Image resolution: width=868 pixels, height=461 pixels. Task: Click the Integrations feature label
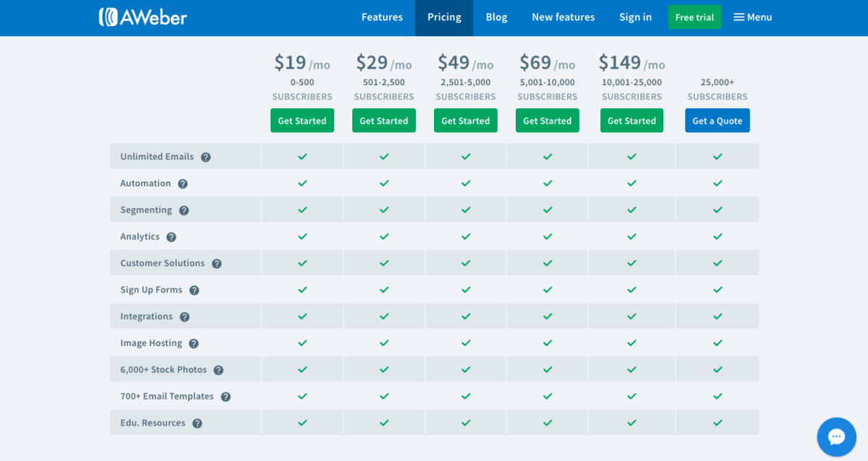pyautogui.click(x=146, y=316)
